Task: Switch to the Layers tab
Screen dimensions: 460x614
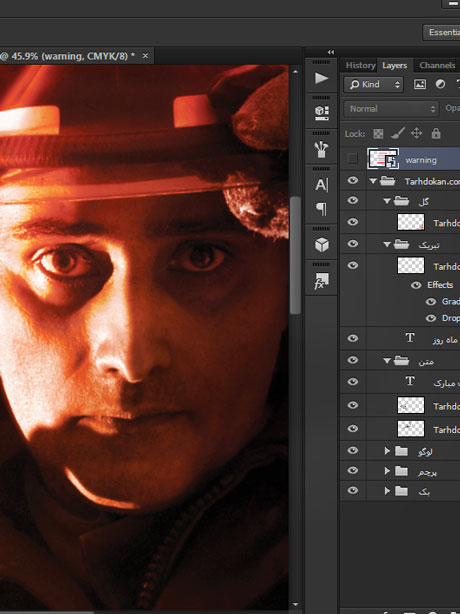Action: click(x=395, y=65)
